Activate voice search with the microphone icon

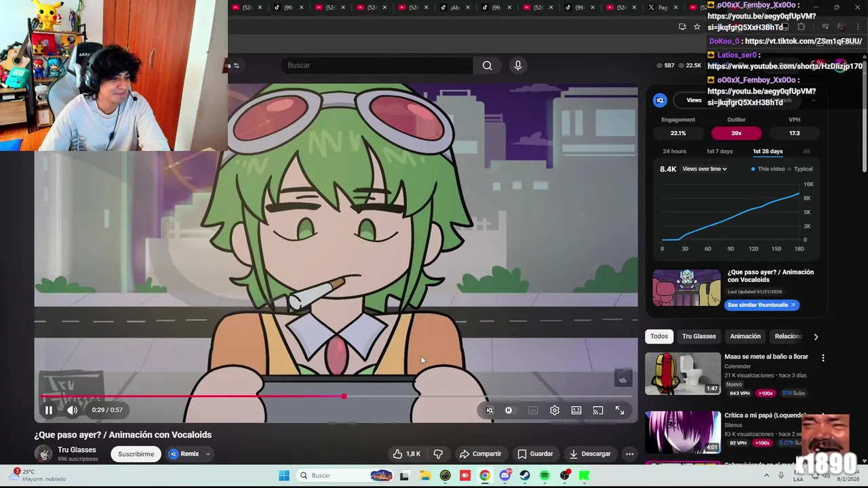(x=518, y=65)
